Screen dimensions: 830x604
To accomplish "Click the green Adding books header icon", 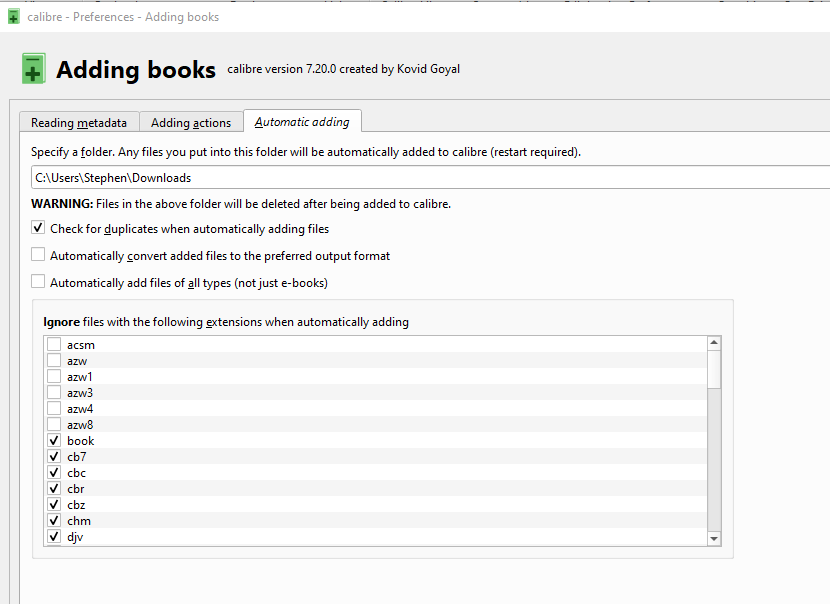I will coord(33,69).
